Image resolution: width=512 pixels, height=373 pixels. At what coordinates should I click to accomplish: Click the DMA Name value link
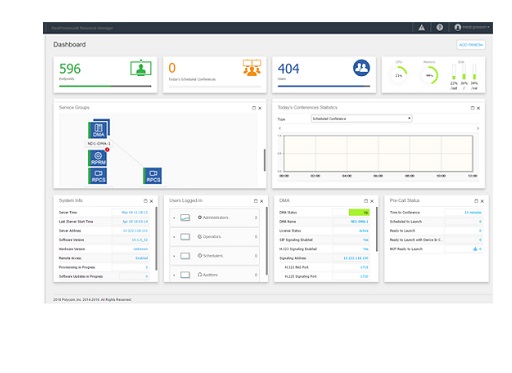(x=359, y=222)
